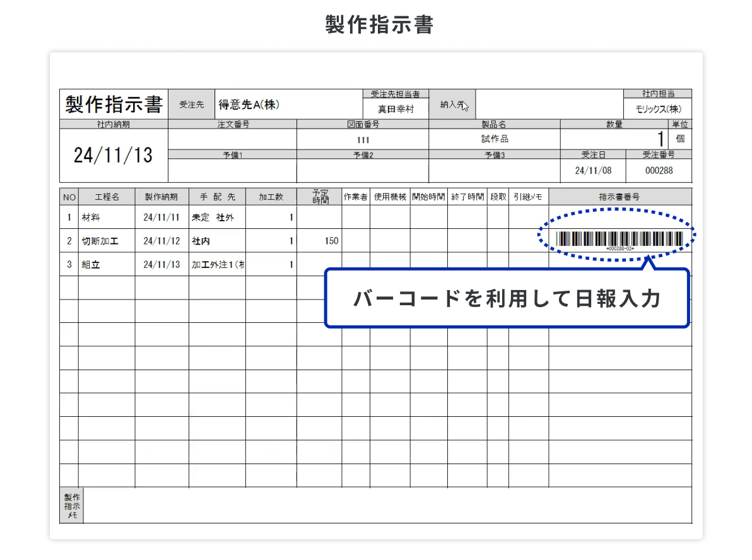Select the 製品名 header
Screen dimensions: 752x560
(x=494, y=124)
